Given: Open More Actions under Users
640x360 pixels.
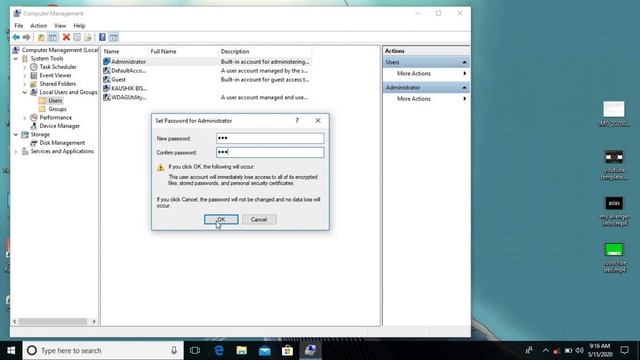Looking at the screenshot, I should tap(426, 73).
